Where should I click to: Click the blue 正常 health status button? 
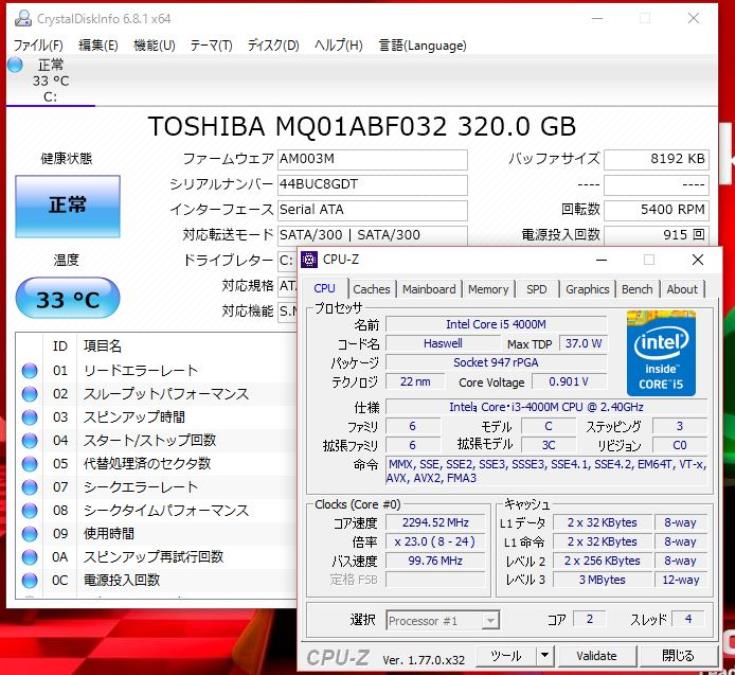click(68, 206)
